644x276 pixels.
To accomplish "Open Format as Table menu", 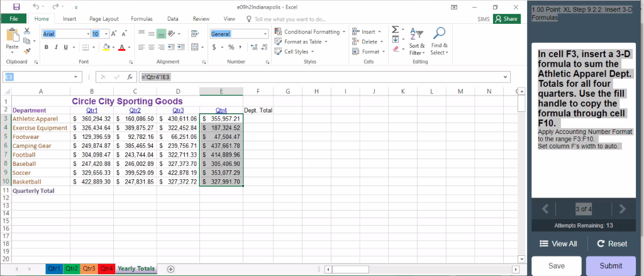I will click(x=301, y=41).
